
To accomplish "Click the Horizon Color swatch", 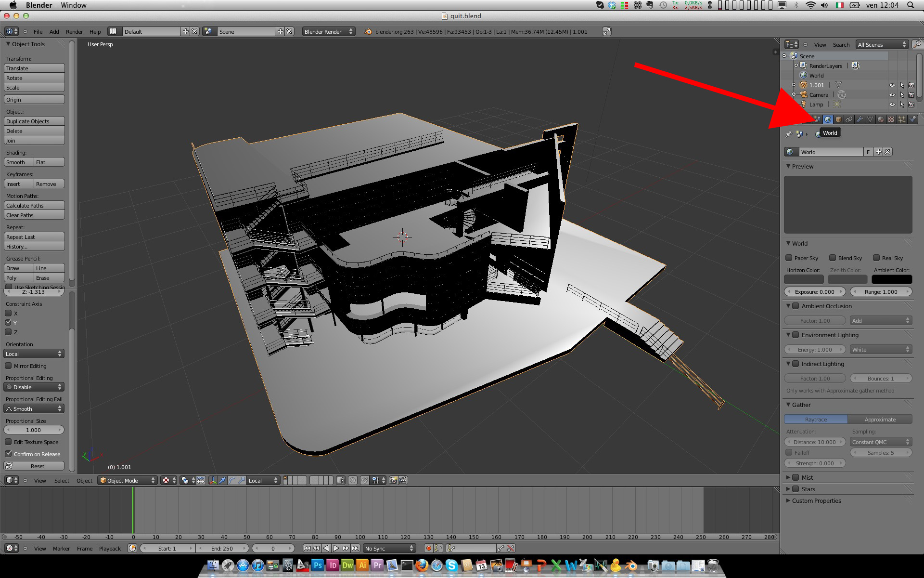I will pos(804,279).
